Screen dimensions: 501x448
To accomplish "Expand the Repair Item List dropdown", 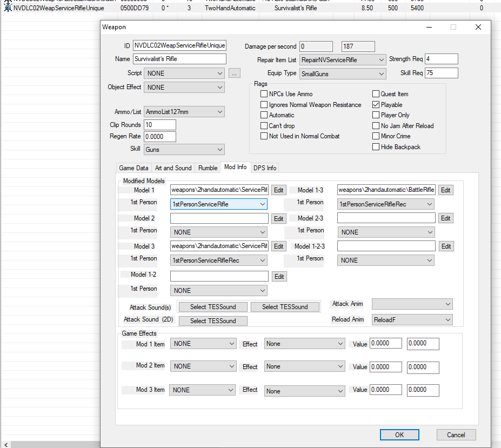I will [343, 60].
